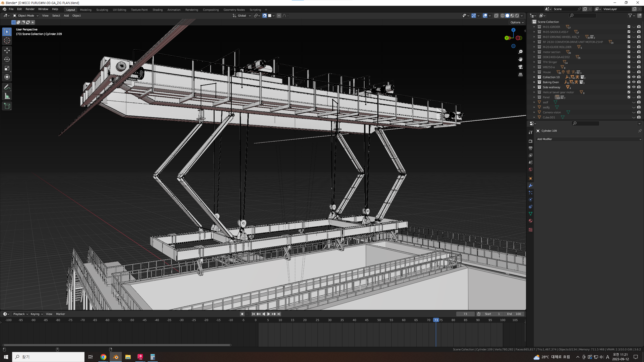Expand the TFX Slinger collection

[x=534, y=62]
